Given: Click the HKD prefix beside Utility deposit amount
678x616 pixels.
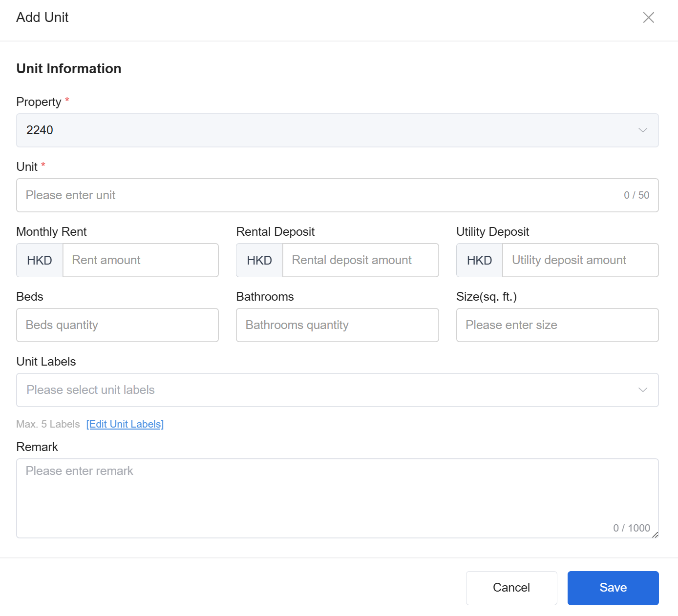Looking at the screenshot, I should [x=479, y=260].
